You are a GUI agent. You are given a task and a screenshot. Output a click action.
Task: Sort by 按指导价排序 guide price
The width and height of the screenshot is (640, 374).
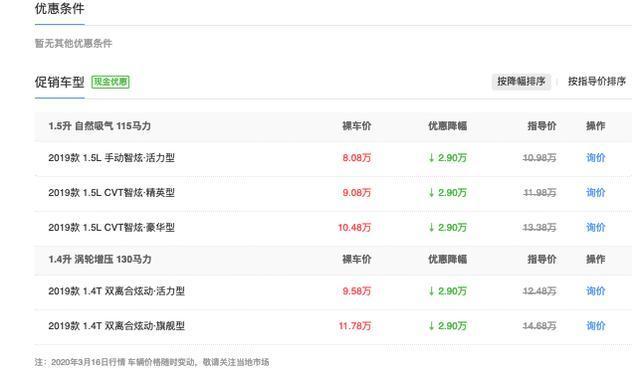coord(597,82)
